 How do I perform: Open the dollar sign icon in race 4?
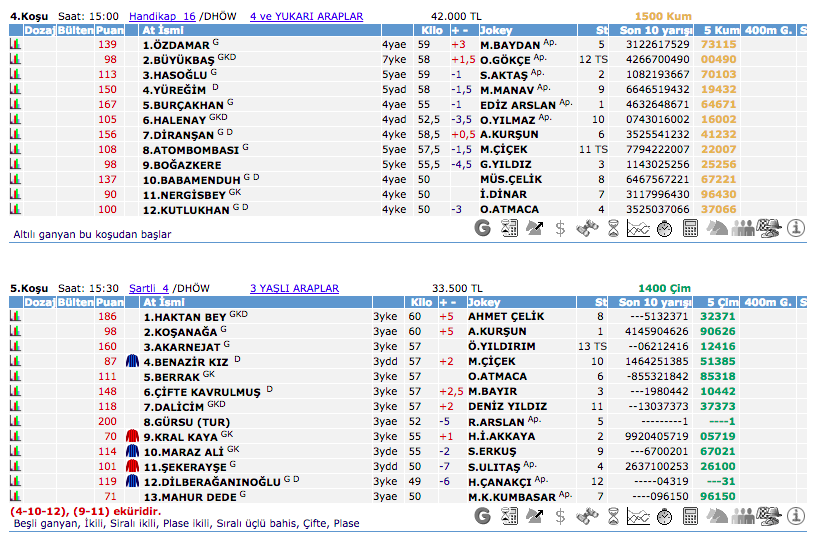coord(560,228)
